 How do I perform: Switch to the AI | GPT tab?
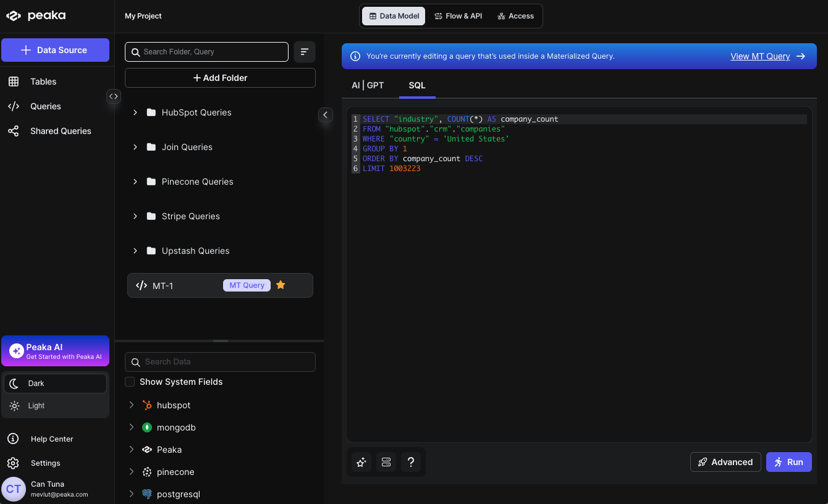[x=368, y=85]
